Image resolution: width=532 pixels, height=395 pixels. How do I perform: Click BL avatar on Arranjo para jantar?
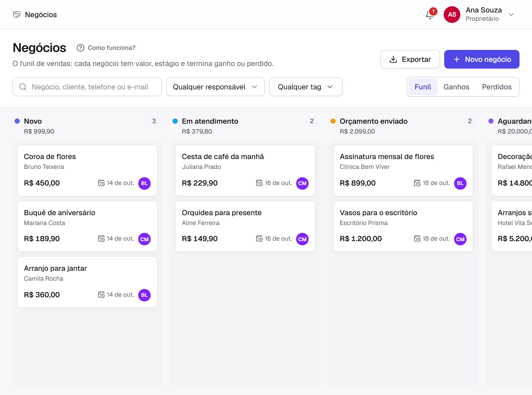coord(144,295)
